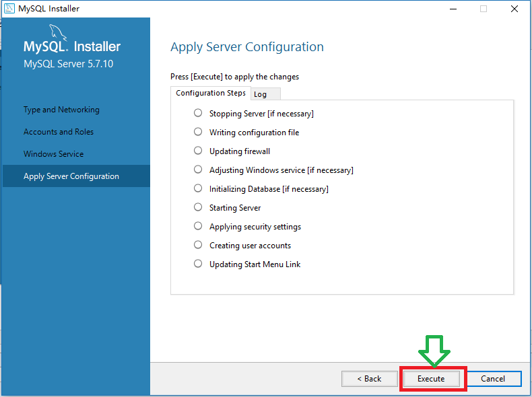Image resolution: width=532 pixels, height=397 pixels.
Task: Click 'Initializing Database [if necessary]' text
Action: (x=269, y=189)
